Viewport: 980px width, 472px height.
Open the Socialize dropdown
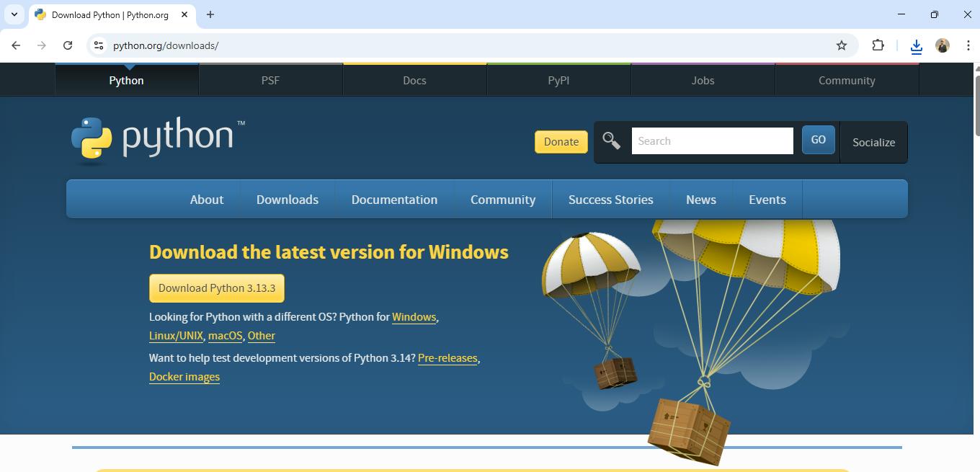tap(873, 142)
